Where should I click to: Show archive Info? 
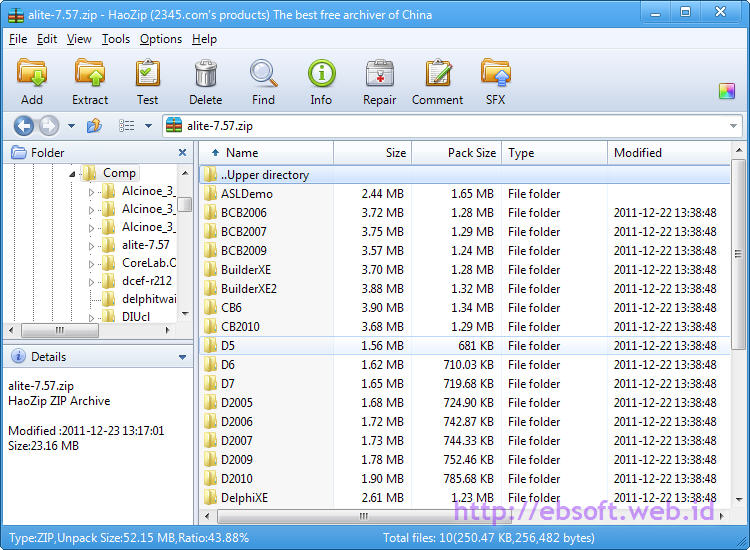tap(321, 73)
